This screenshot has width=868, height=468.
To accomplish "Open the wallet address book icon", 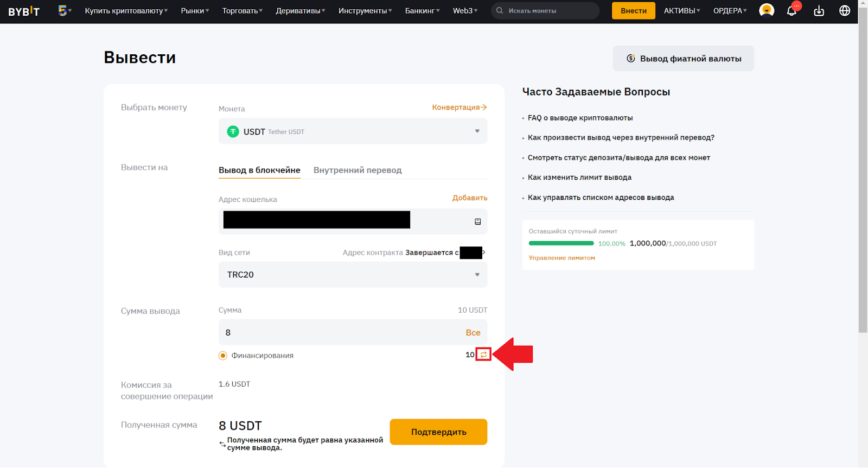I will pyautogui.click(x=478, y=222).
